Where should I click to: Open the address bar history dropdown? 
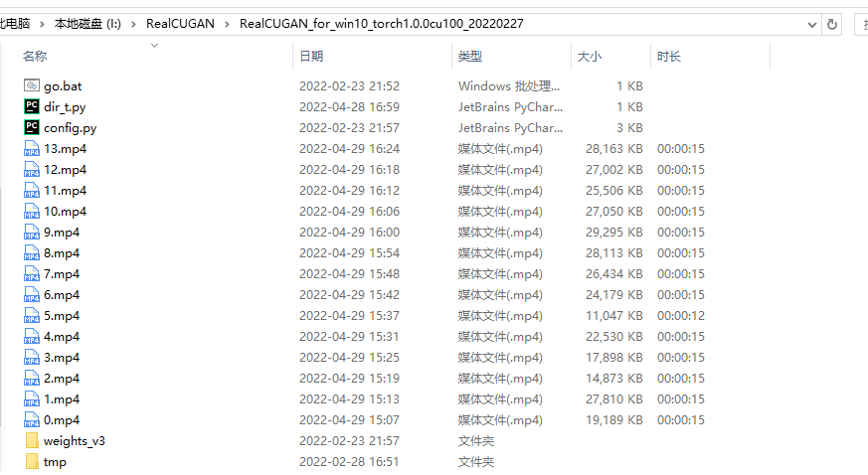point(812,24)
